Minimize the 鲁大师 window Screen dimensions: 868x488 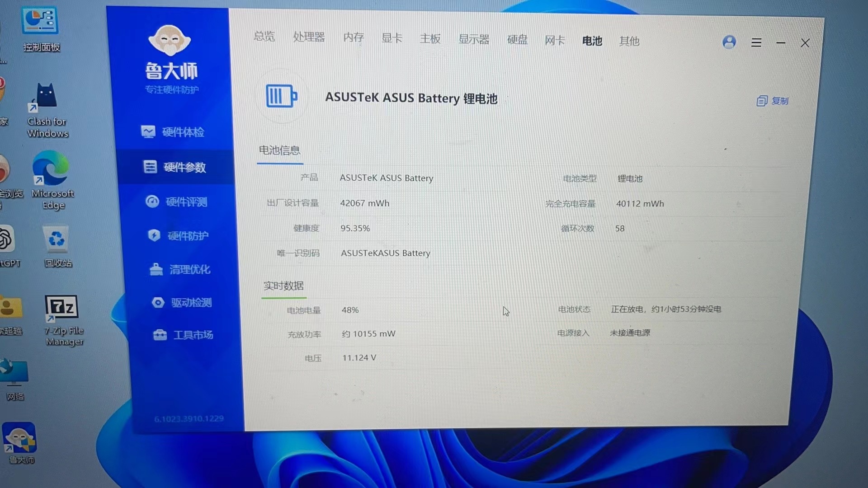(x=781, y=43)
